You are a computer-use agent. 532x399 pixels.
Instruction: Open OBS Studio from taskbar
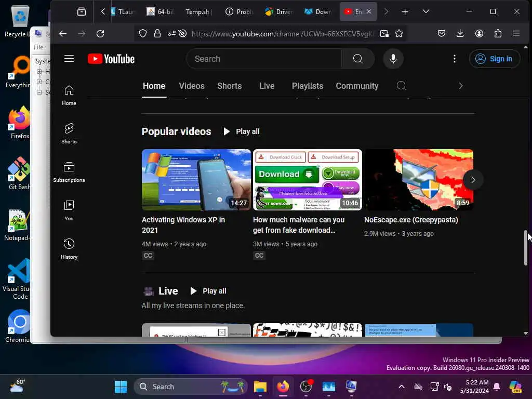coord(305,387)
